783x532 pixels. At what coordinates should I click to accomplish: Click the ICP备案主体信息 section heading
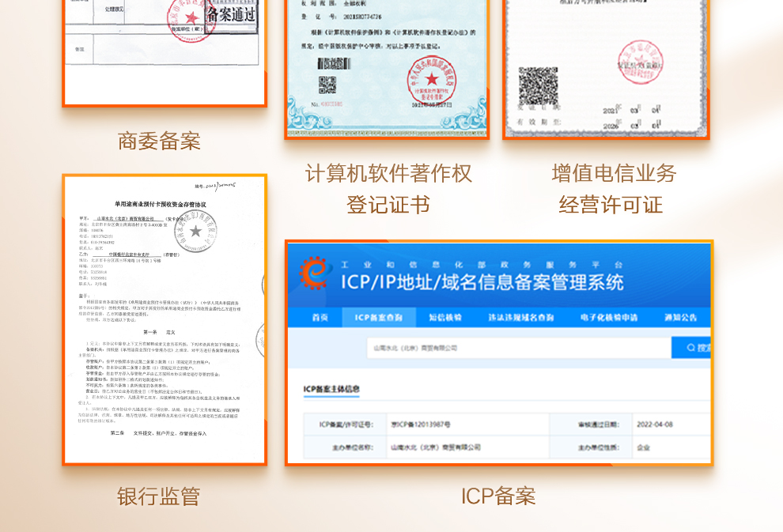pos(332,389)
